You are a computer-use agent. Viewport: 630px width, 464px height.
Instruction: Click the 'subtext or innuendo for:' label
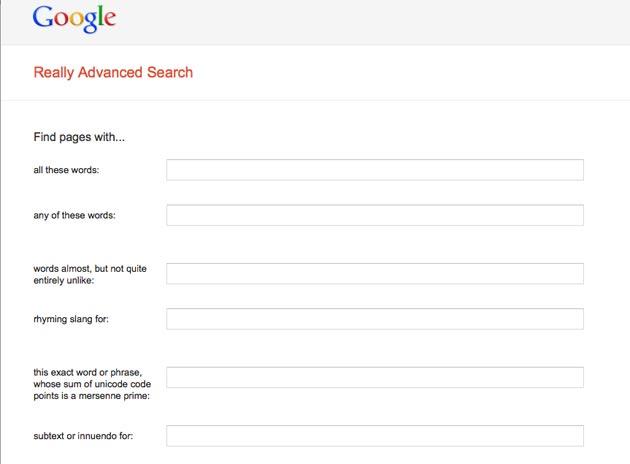[83, 436]
